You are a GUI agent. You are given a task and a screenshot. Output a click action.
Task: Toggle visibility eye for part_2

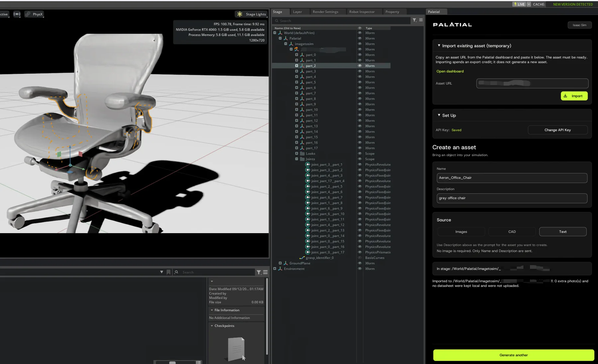coord(359,66)
